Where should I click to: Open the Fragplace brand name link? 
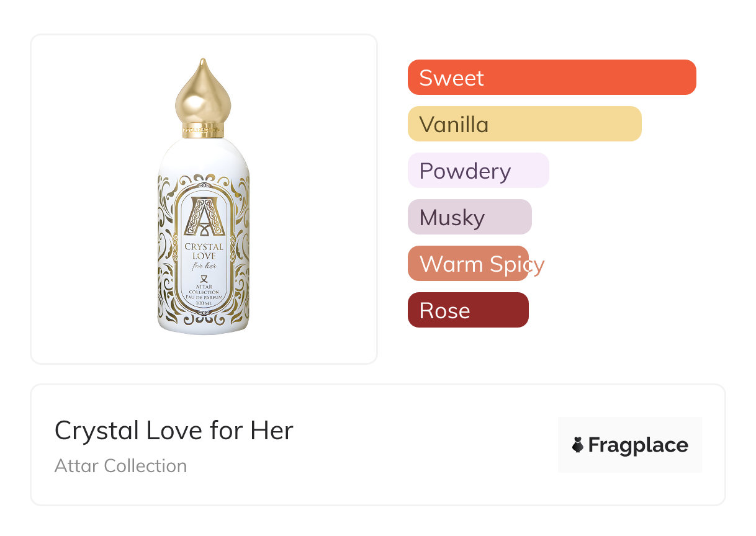tap(637, 445)
